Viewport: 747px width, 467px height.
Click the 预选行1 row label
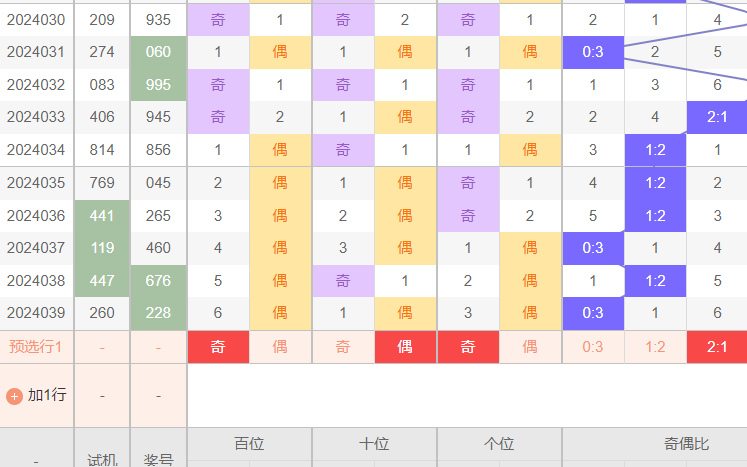click(x=36, y=347)
